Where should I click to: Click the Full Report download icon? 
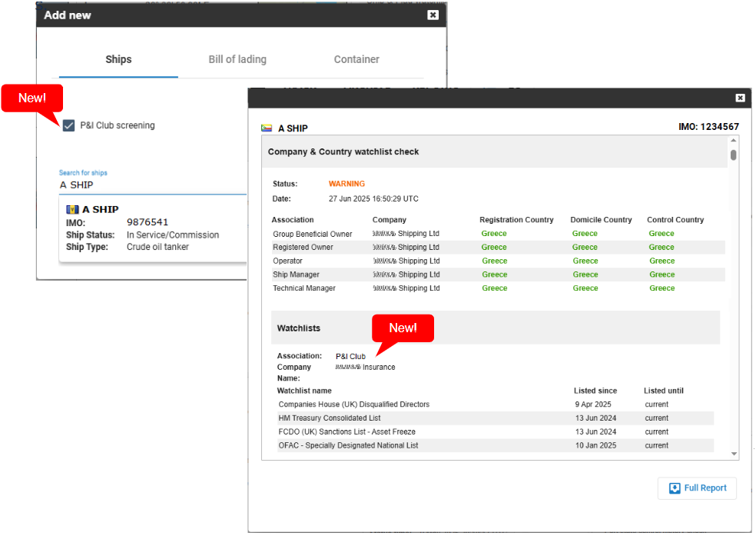click(x=675, y=488)
